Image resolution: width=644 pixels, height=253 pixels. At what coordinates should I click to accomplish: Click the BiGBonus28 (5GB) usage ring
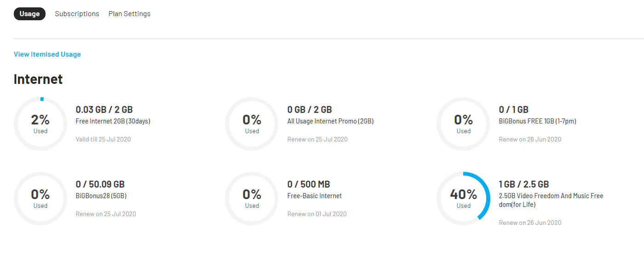coord(40,199)
